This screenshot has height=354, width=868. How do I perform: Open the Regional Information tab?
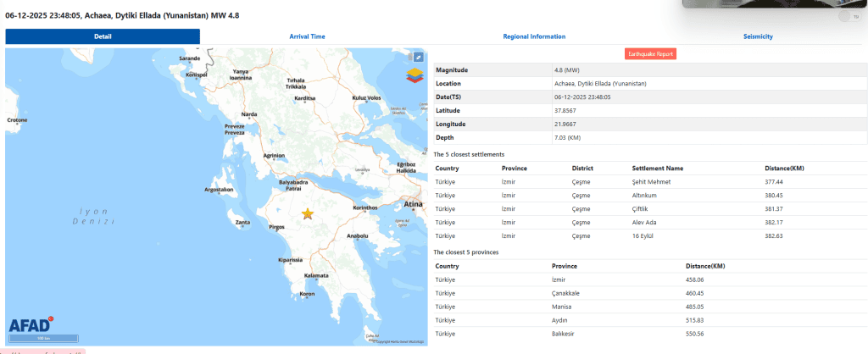point(534,36)
